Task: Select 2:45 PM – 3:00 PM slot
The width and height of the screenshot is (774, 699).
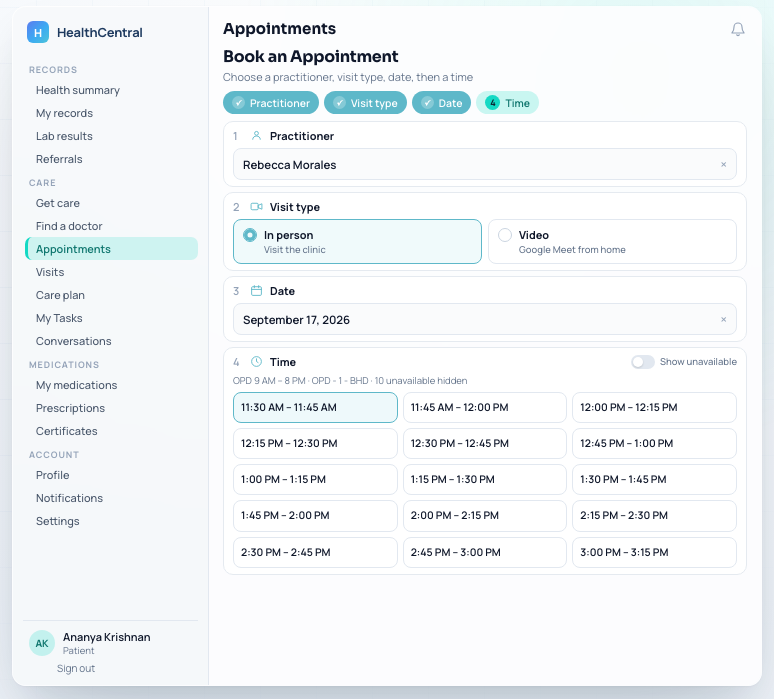Action: pos(485,552)
